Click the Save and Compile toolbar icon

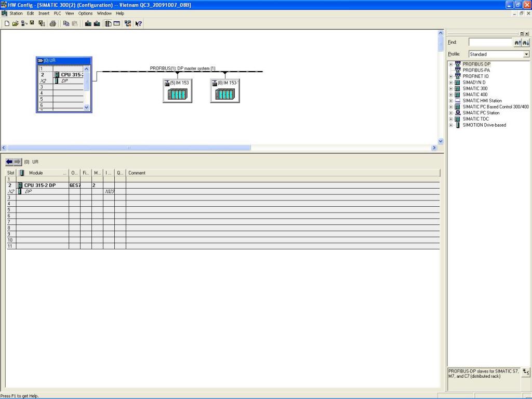[x=42, y=23]
